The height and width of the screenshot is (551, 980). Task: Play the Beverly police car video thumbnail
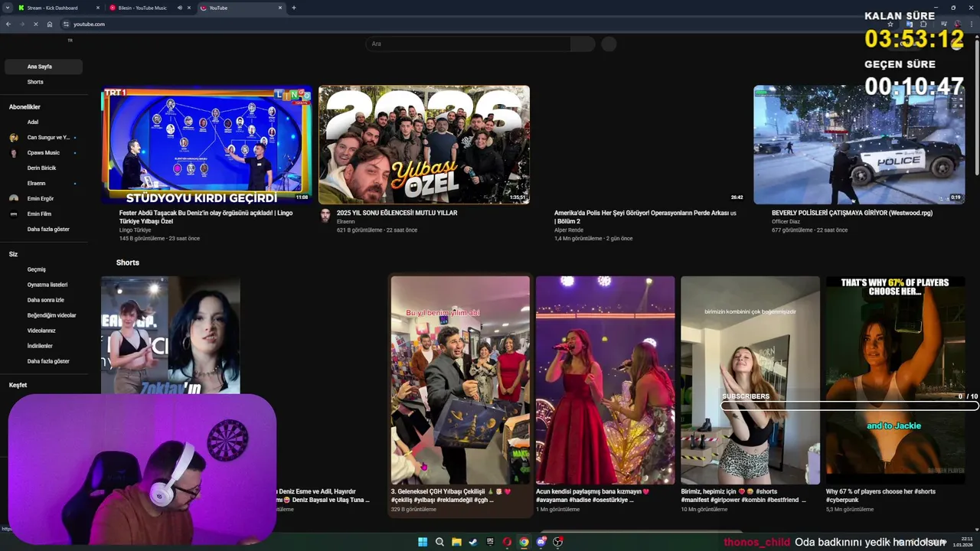pos(859,145)
